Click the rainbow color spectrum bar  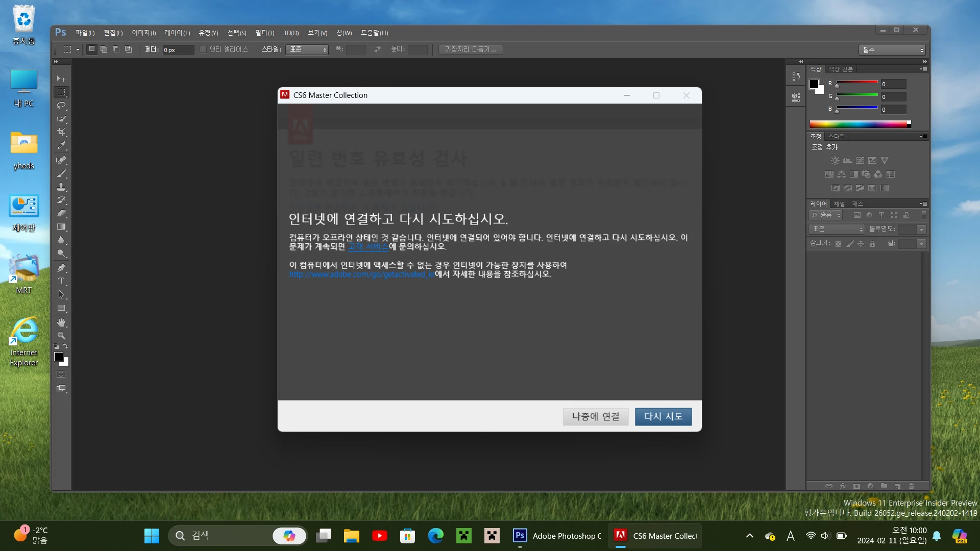point(859,124)
